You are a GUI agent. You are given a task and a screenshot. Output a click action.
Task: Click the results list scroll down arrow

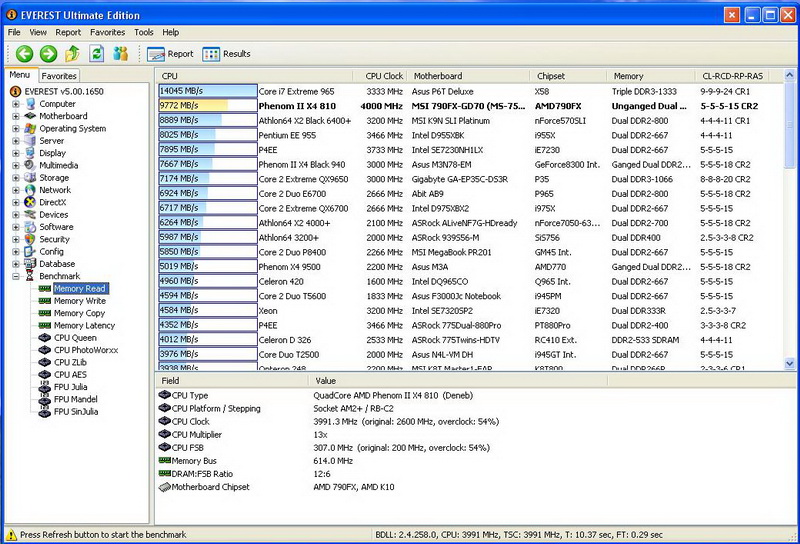pos(789,364)
